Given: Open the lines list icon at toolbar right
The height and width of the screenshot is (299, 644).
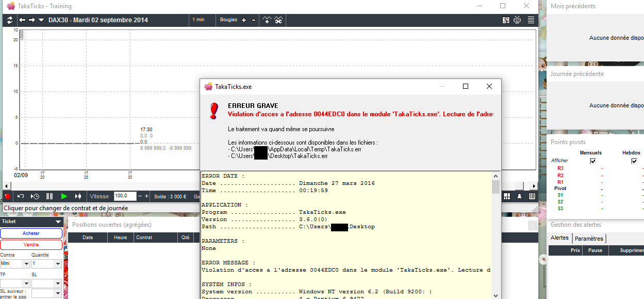Looking at the screenshot, I should [x=531, y=20].
